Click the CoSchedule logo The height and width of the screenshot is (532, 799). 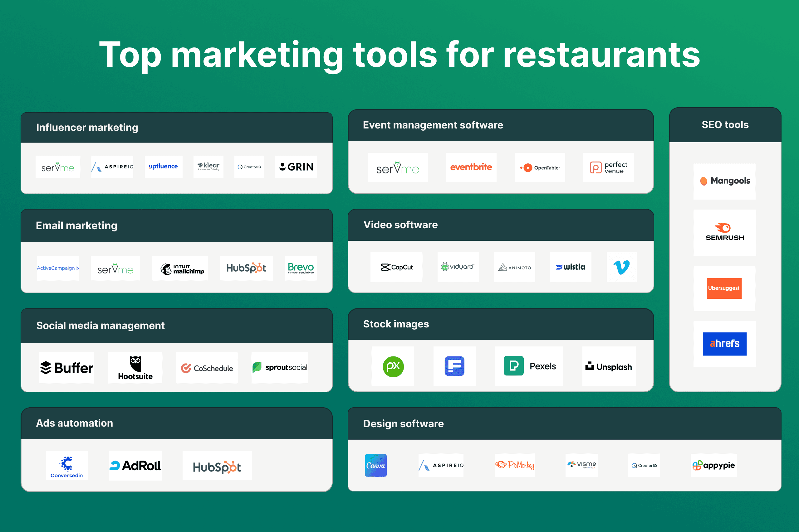pos(207,367)
